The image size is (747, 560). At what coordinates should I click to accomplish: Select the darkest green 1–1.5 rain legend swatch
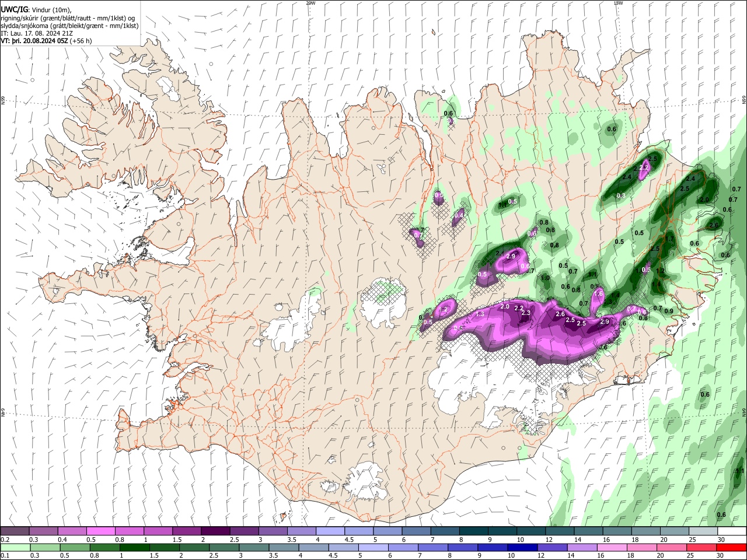click(x=135, y=548)
